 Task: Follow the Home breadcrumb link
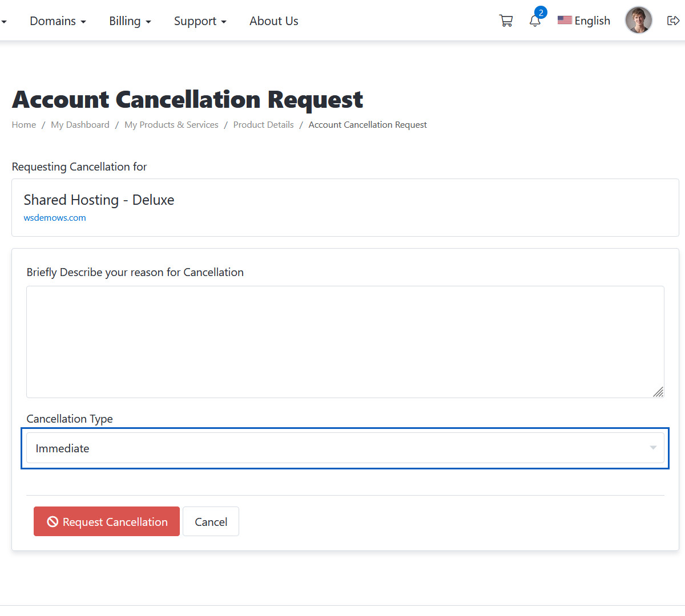coord(24,125)
